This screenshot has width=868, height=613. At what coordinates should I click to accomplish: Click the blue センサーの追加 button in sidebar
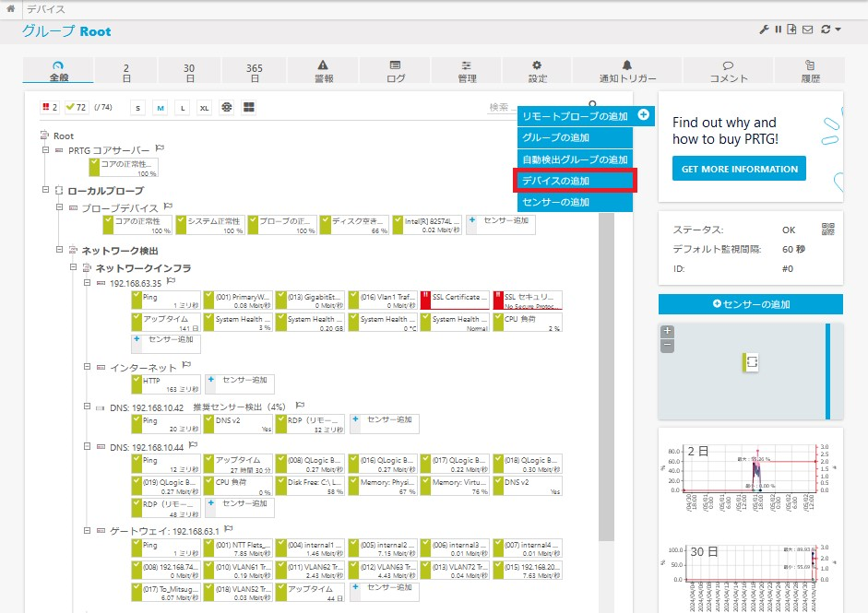[751, 303]
